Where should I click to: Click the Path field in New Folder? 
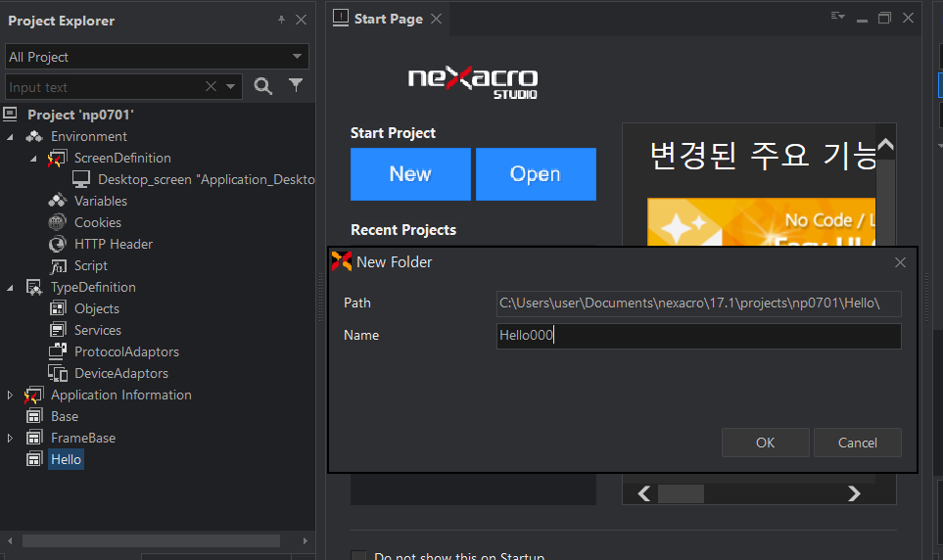(699, 303)
